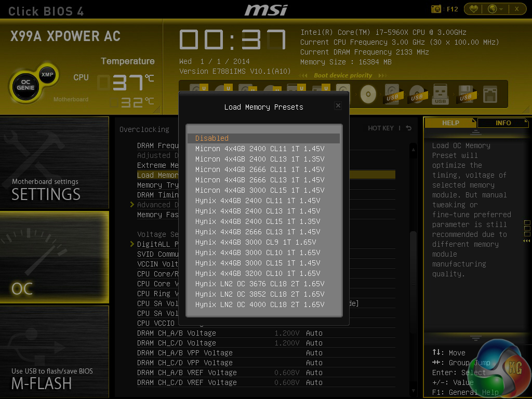The height and width of the screenshot is (399, 532).
Task: Click the left arrows beside Boot device priority
Action: pyautogui.click(x=303, y=75)
